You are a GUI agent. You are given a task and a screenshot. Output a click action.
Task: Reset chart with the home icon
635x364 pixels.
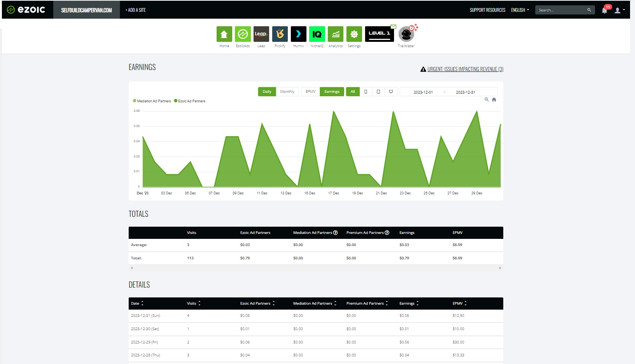pyautogui.click(x=494, y=100)
